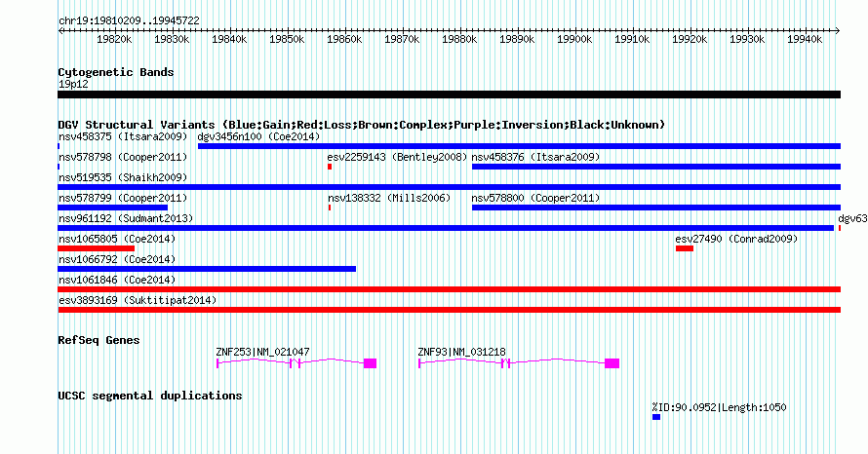This screenshot has height=454, width=868.
Task: Click the 19860k ruler position
Action: (x=344, y=39)
